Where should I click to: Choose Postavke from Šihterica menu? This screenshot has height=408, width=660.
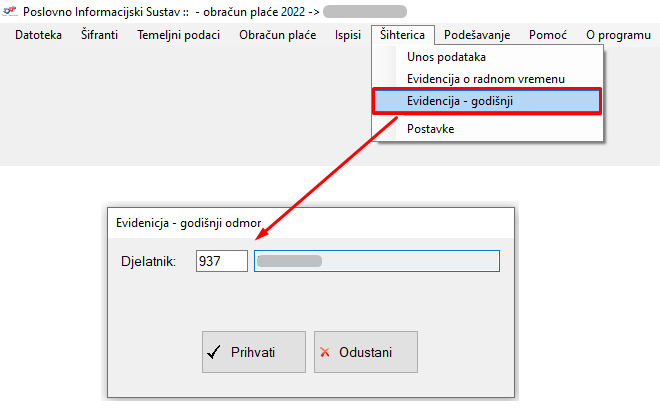(x=431, y=128)
